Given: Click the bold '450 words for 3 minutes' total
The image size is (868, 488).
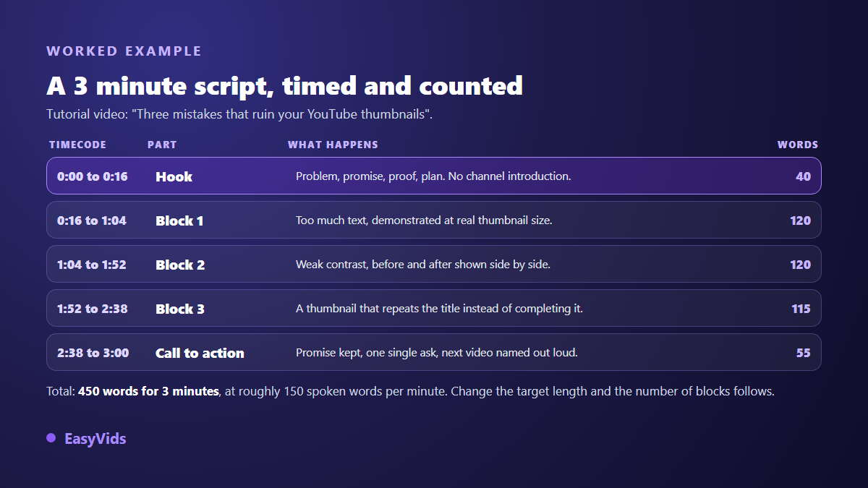Looking at the screenshot, I should [148, 391].
